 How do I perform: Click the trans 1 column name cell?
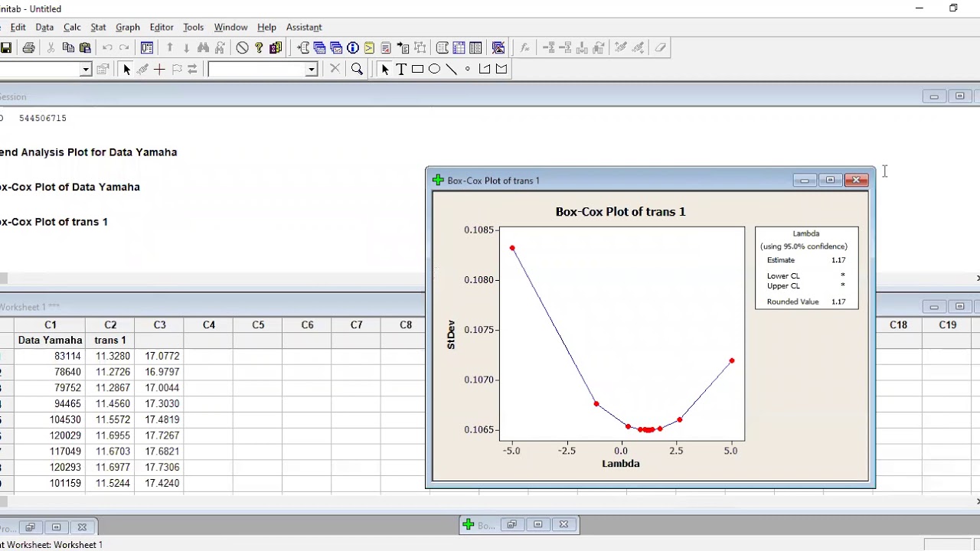(x=110, y=341)
